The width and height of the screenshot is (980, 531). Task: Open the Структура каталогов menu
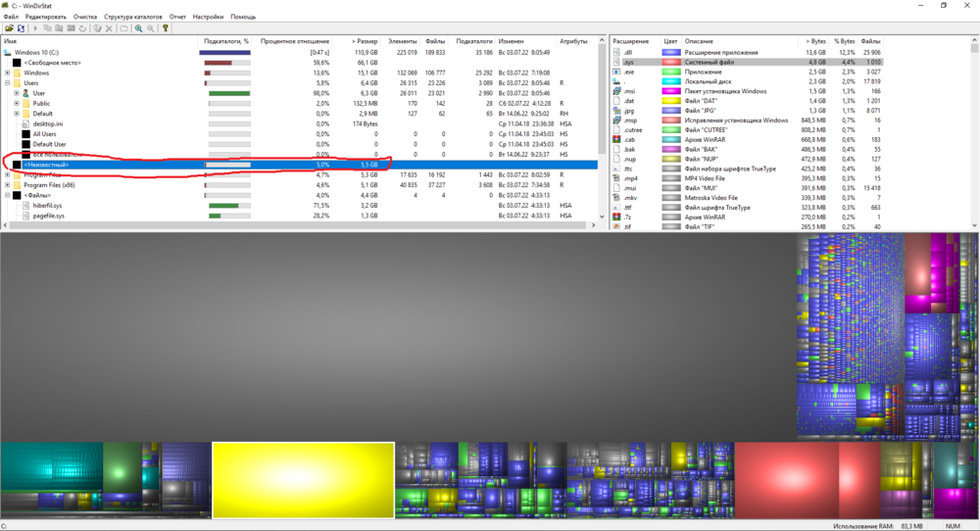[x=133, y=17]
